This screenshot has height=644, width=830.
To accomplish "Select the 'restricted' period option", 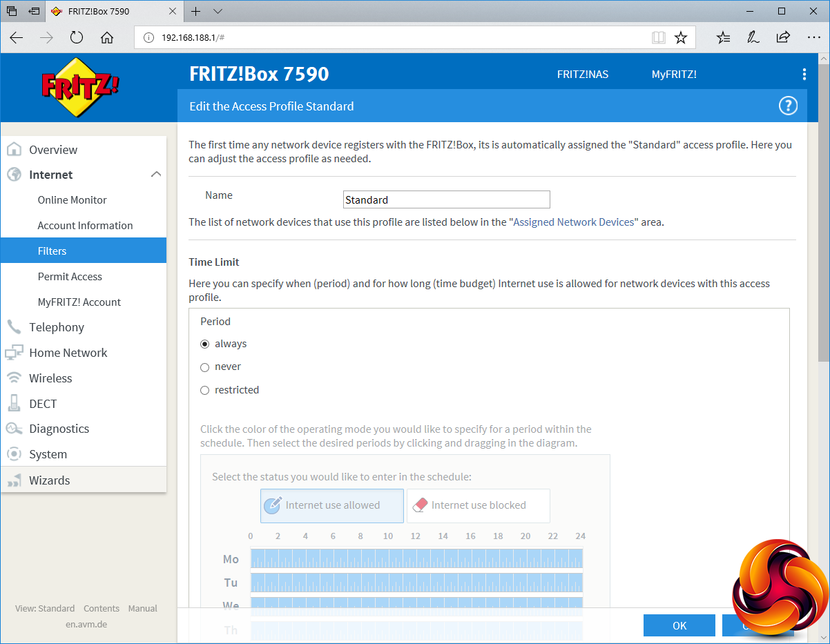I will pos(204,391).
